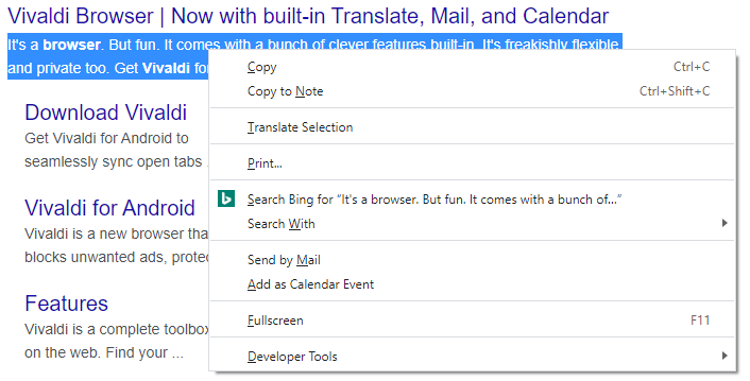Click the F11 shortcut label
This screenshot has height=381, width=750.
700,320
